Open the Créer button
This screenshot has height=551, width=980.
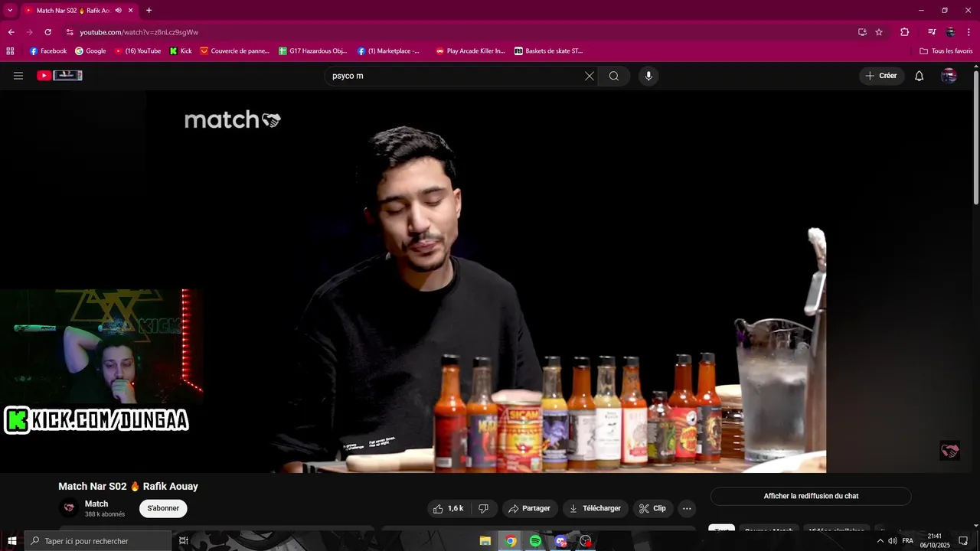tap(881, 76)
